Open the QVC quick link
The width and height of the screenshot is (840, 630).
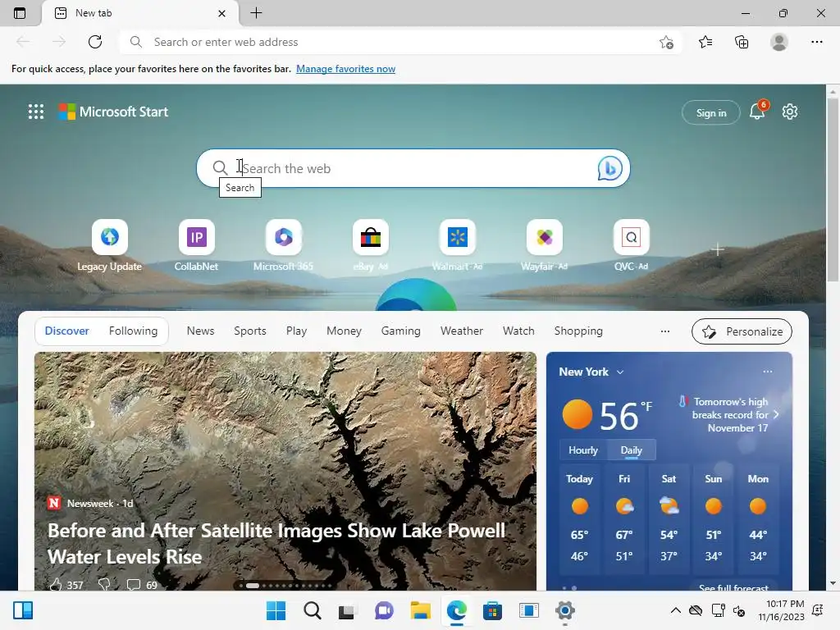tap(631, 246)
